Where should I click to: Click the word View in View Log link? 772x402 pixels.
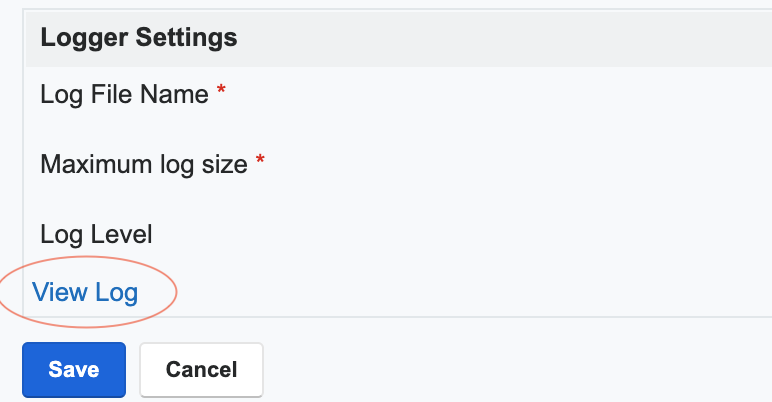60,292
